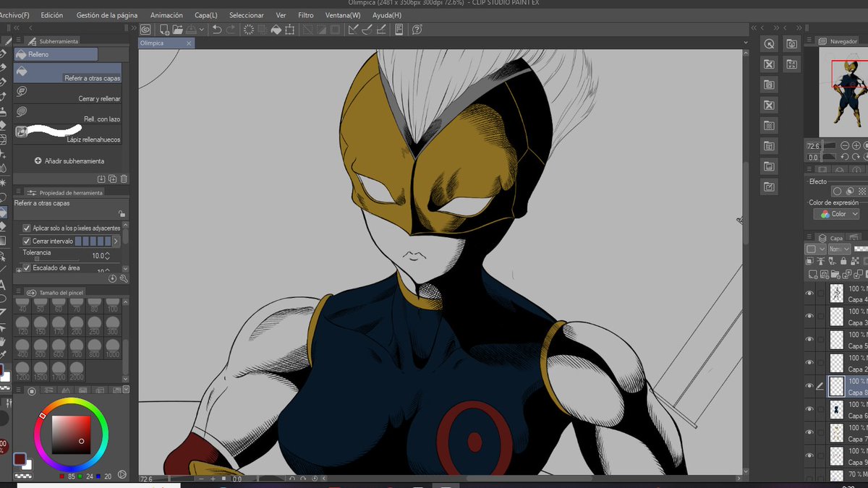The width and height of the screenshot is (868, 488).
Task: Click the Undo arrow in the top toolbar
Action: (x=218, y=30)
